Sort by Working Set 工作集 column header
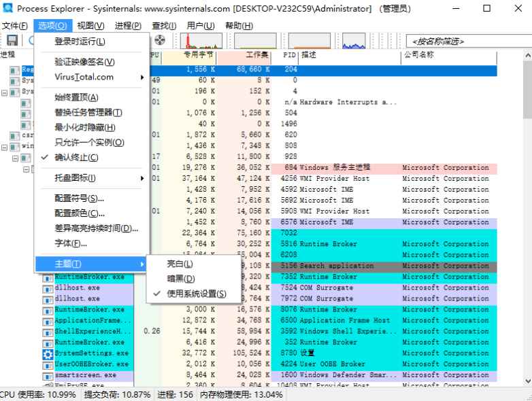532x401 pixels. coord(244,56)
